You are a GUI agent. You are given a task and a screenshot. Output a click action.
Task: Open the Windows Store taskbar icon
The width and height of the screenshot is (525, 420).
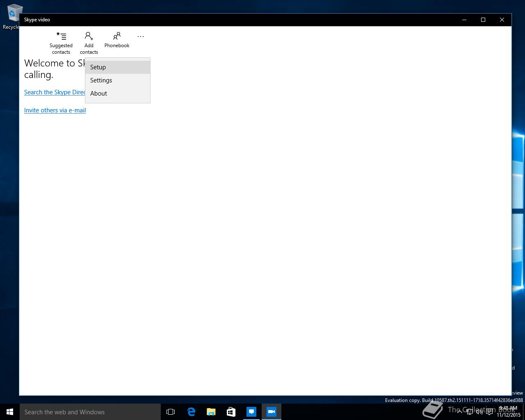(231, 412)
